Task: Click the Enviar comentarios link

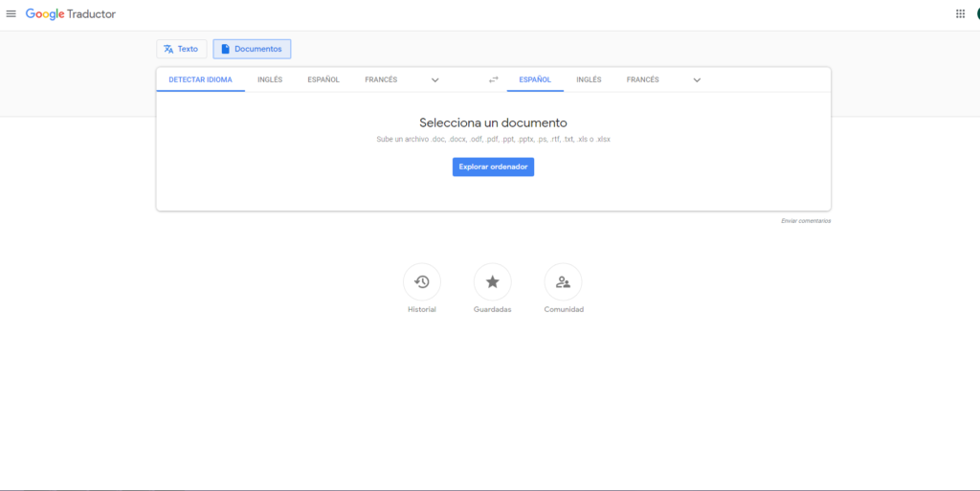Action: (x=806, y=221)
